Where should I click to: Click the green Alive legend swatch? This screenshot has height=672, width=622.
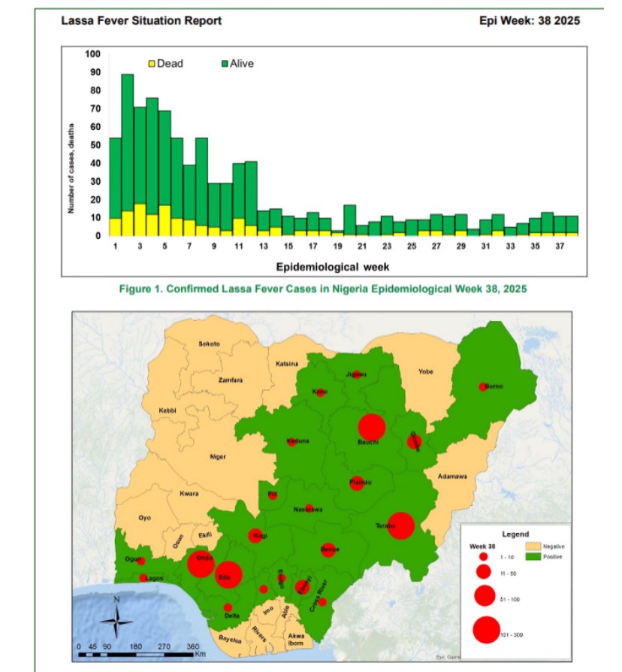tap(224, 64)
